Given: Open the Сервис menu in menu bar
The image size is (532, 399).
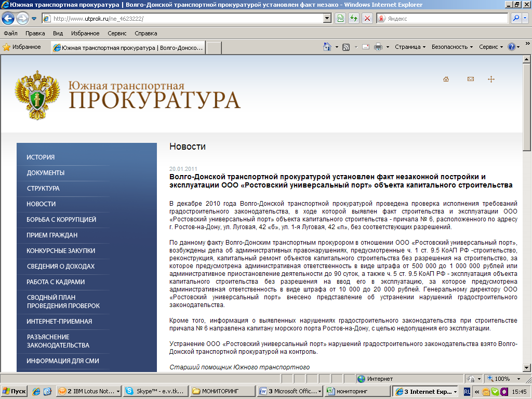Looking at the screenshot, I should (x=117, y=33).
